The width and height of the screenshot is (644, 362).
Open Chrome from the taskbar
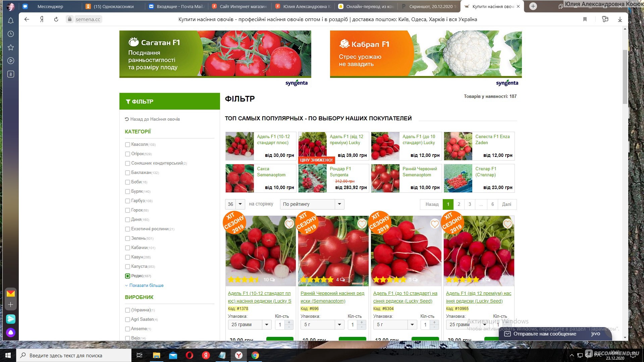coord(255,355)
